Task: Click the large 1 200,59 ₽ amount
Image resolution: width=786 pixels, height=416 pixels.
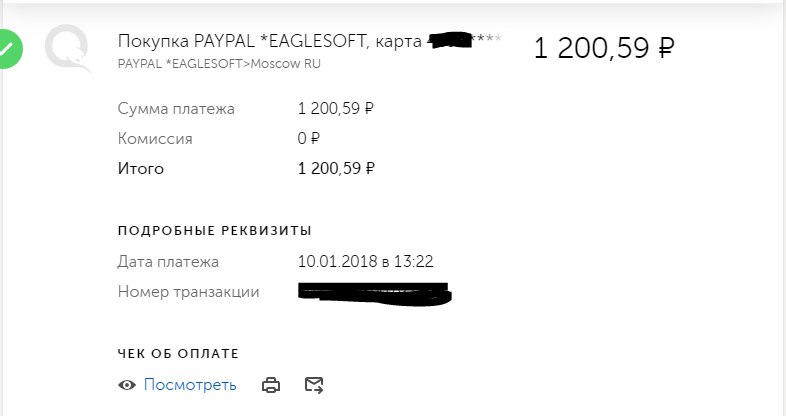Action: tap(604, 48)
